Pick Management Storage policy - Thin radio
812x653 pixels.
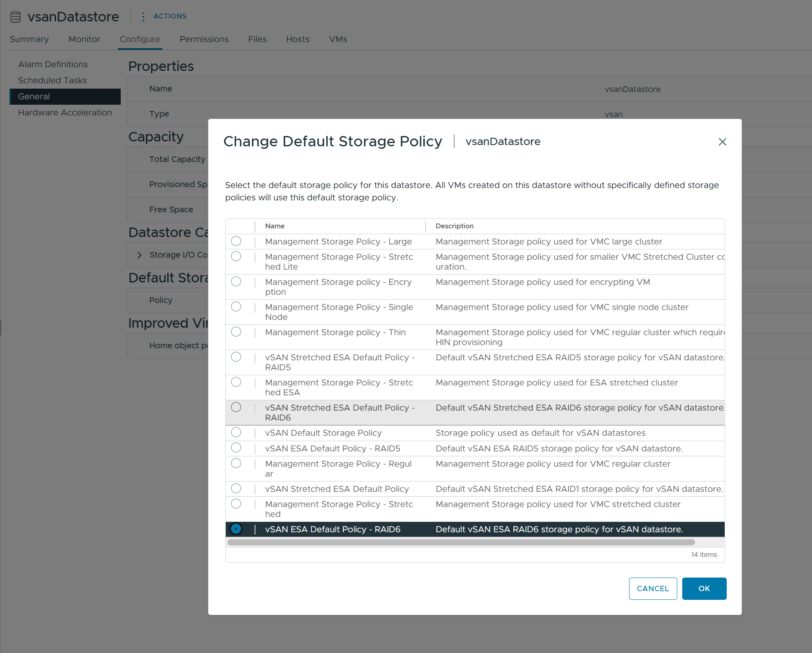click(236, 332)
